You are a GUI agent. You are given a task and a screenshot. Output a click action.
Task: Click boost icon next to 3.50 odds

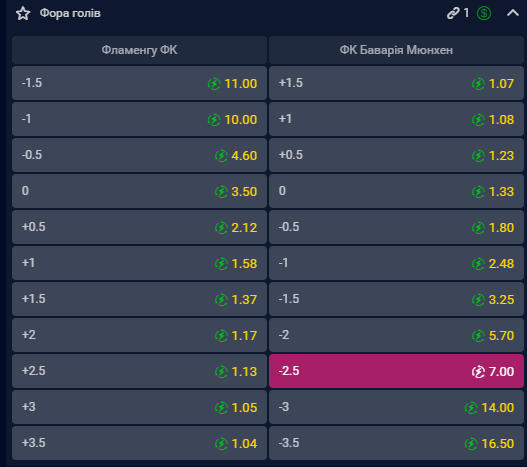221,192
